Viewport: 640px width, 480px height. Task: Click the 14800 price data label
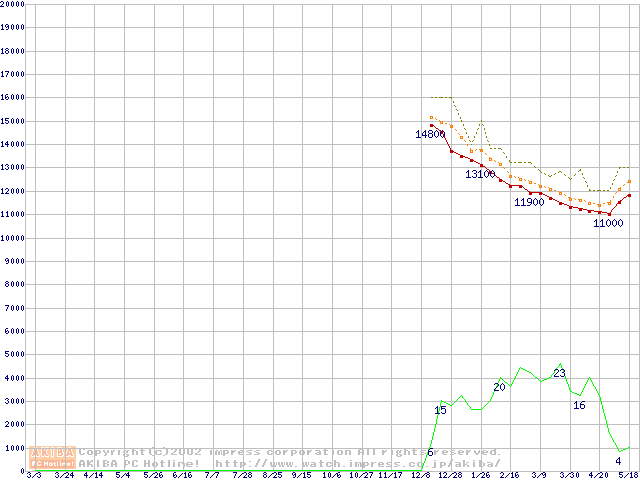tap(431, 135)
